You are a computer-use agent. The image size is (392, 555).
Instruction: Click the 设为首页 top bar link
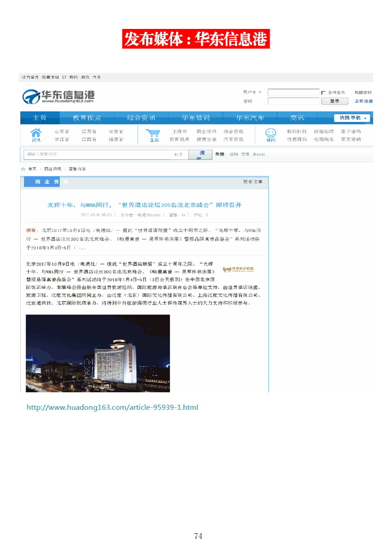[x=30, y=77]
